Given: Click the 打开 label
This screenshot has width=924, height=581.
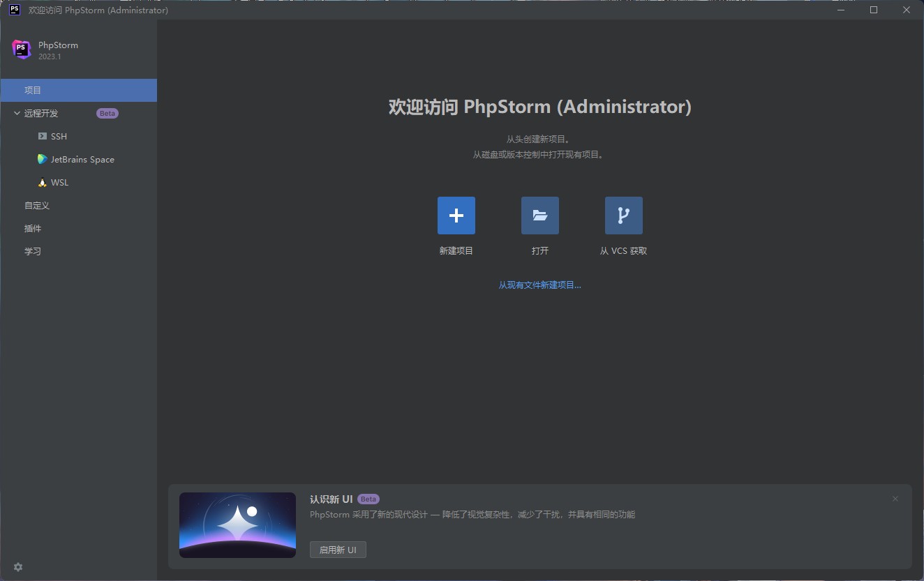Looking at the screenshot, I should (540, 250).
